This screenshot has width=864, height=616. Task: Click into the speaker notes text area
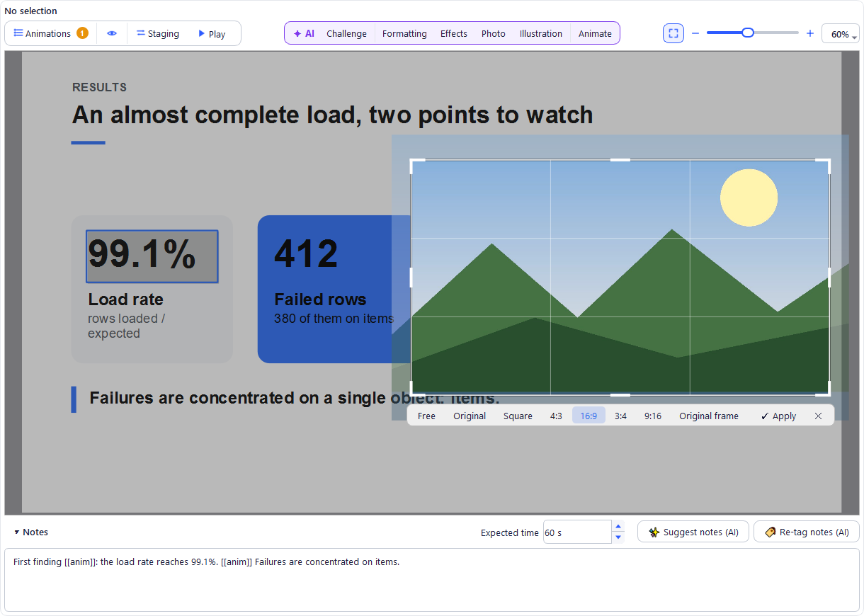pyautogui.click(x=432, y=580)
